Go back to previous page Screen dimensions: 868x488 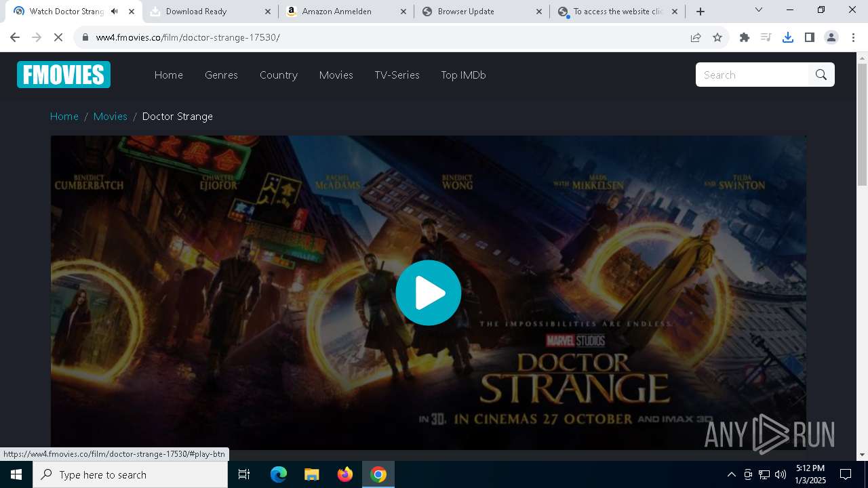15,37
